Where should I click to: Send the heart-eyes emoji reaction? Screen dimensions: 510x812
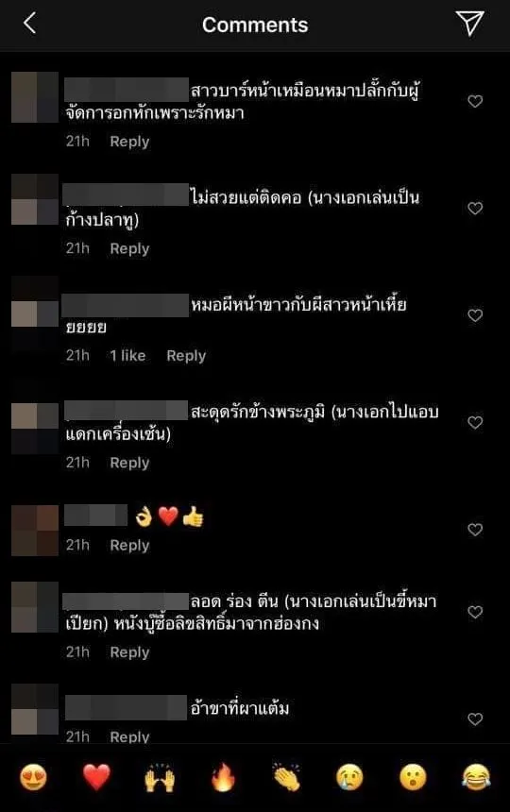pos(33,777)
